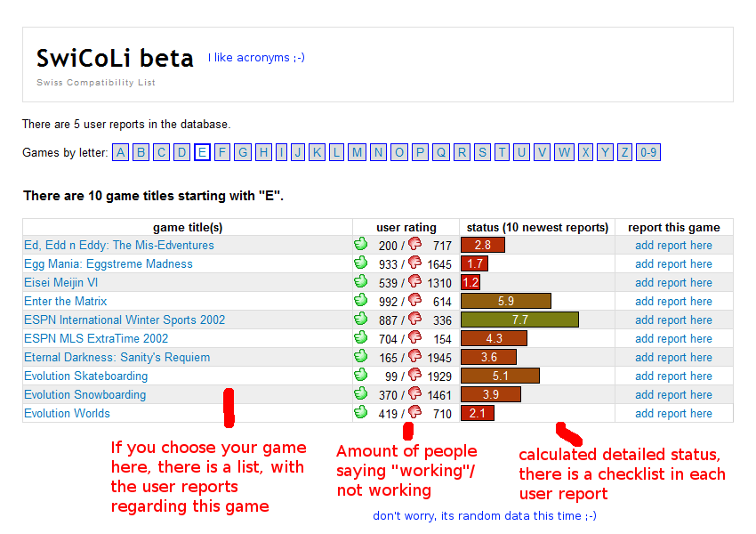The height and width of the screenshot is (534, 756).
Task: Click red thumbs-down icon for Egg Mania
Action: [x=414, y=263]
